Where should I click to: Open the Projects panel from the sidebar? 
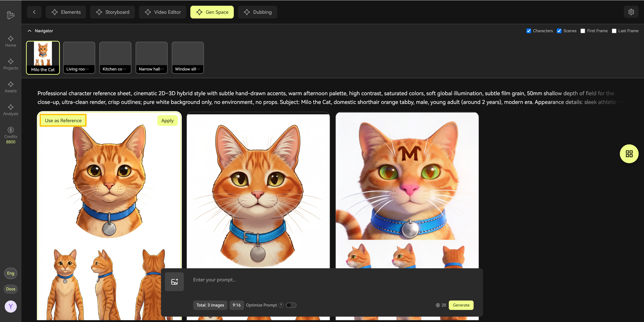click(11, 64)
